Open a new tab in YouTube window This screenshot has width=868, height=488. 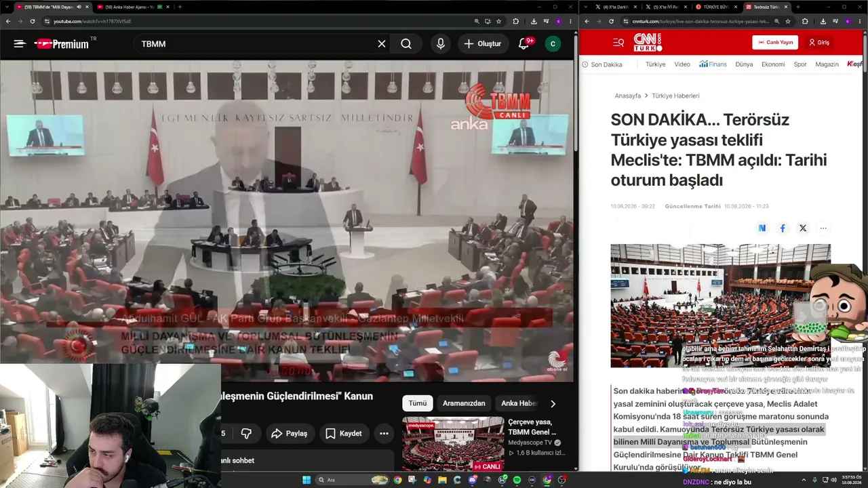180,7
